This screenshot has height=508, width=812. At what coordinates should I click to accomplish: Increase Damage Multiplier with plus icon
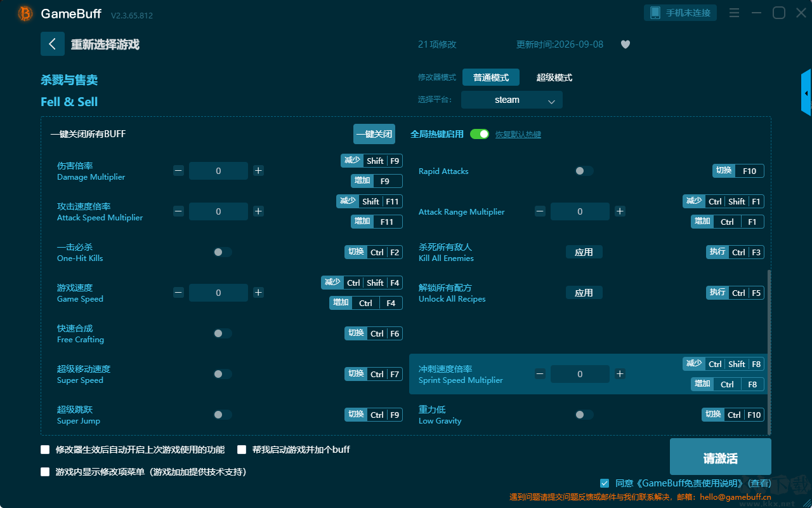point(258,171)
